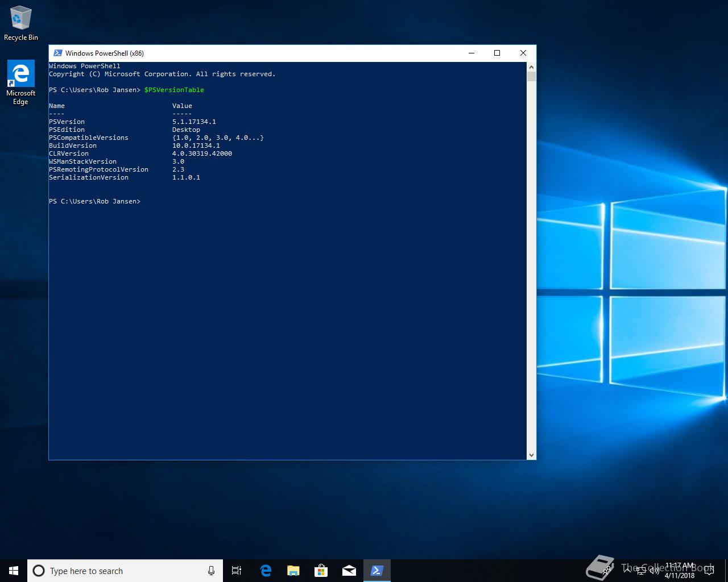Select the PowerShell taskbar button

pyautogui.click(x=377, y=571)
